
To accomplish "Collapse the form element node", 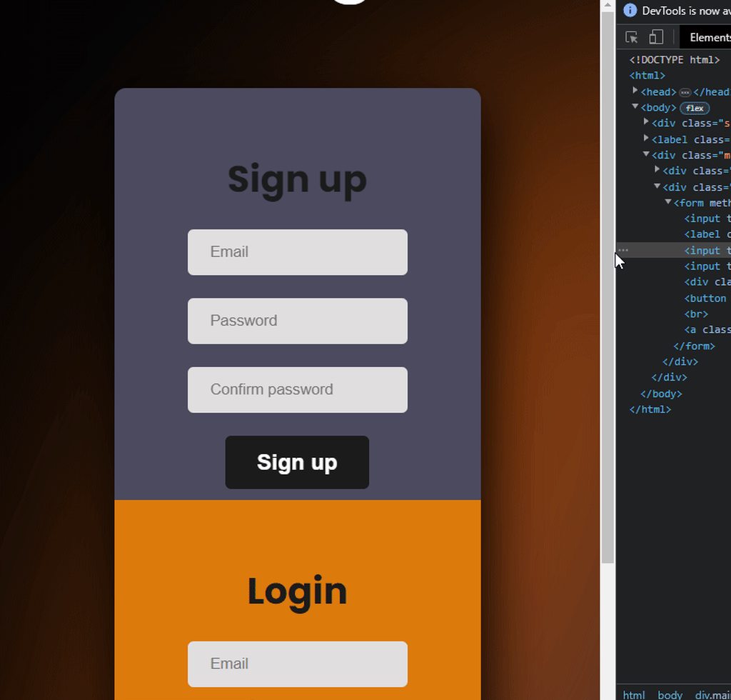I will 667,202.
